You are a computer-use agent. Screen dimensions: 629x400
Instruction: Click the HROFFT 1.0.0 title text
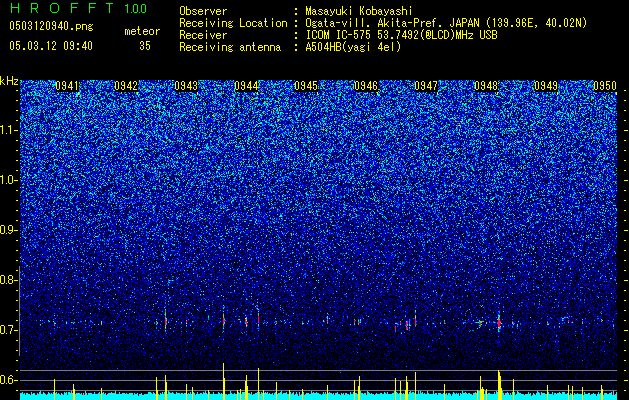pyautogui.click(x=79, y=8)
